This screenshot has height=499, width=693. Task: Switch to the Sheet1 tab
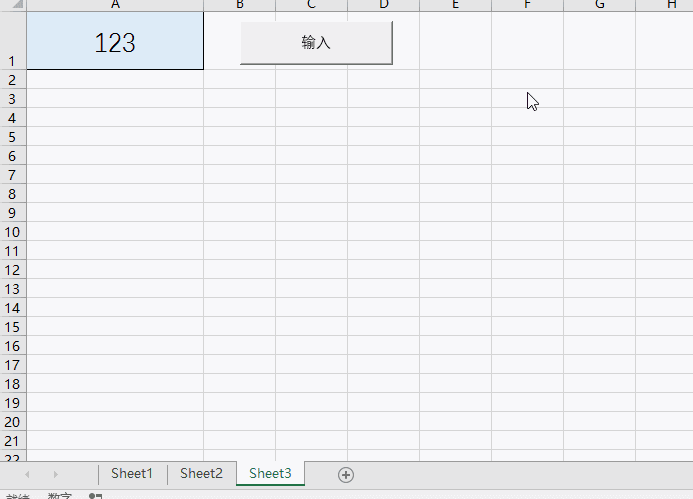pyautogui.click(x=132, y=473)
